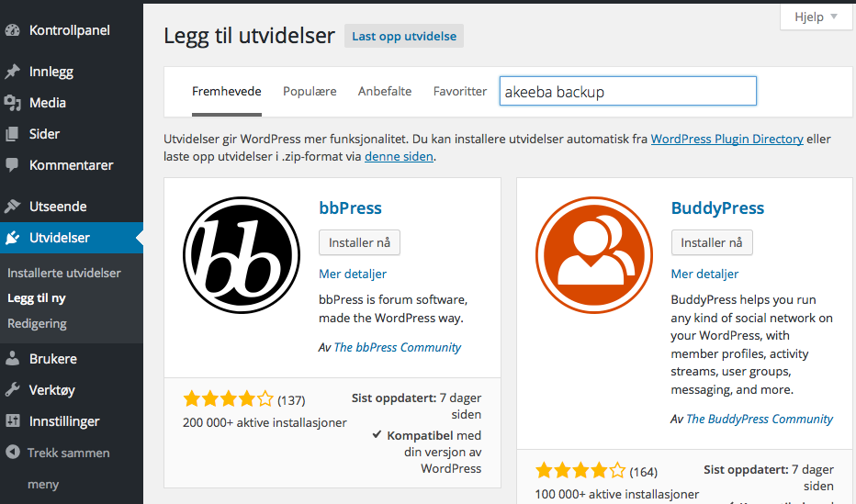
Task: Switch to the Populære tab
Action: (x=310, y=92)
